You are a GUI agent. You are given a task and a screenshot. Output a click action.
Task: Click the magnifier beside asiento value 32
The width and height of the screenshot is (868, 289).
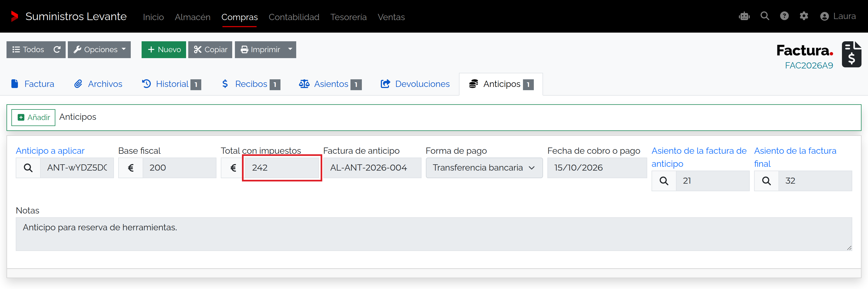coord(766,181)
